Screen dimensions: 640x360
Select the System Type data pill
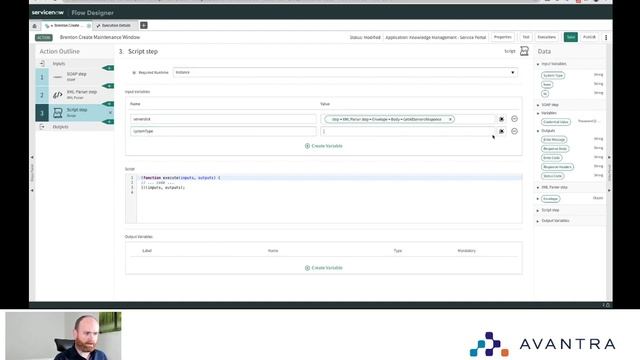[553, 76]
